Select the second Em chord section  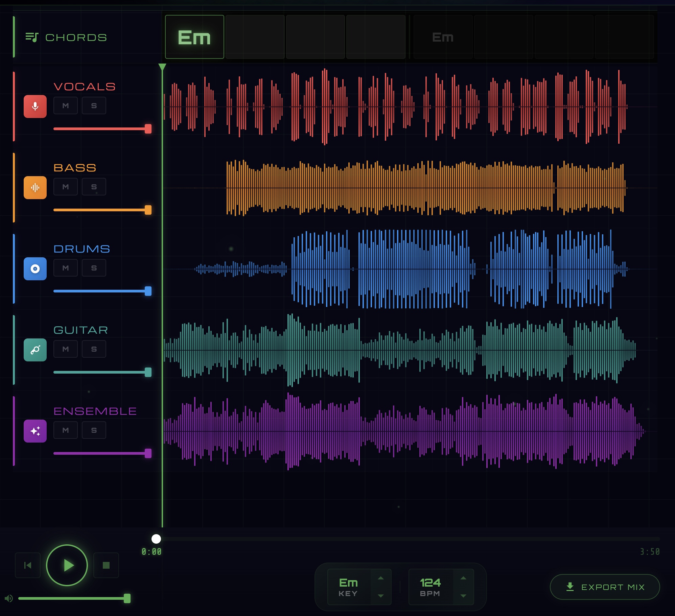442,37
